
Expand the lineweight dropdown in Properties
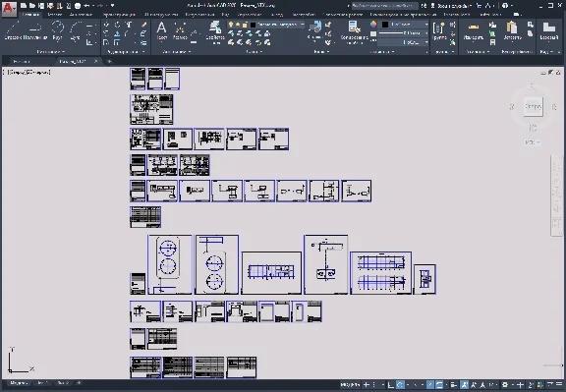coord(403,33)
